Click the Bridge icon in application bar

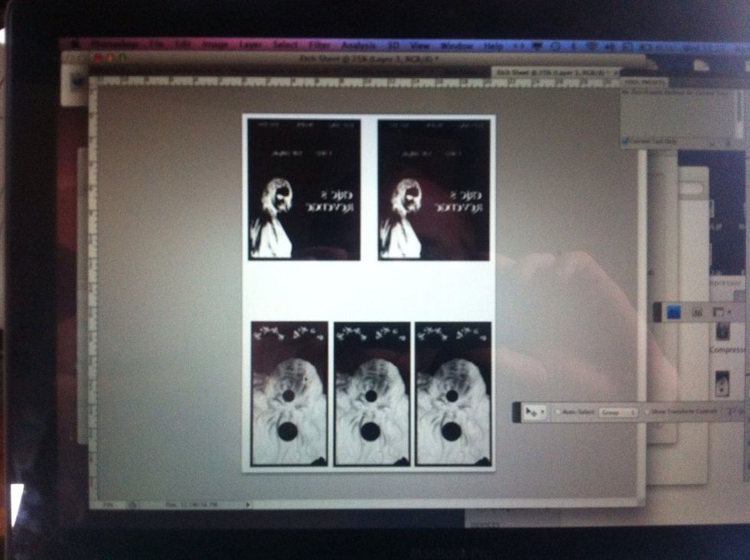(x=697, y=313)
